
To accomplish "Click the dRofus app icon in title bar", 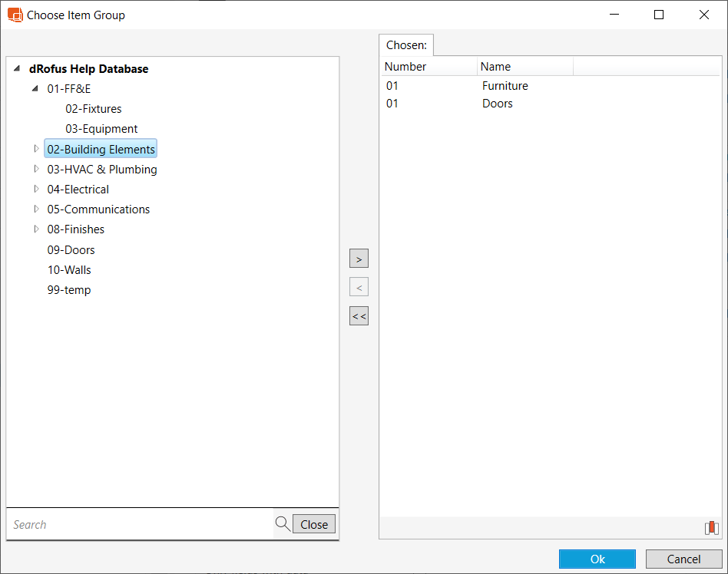I will click(15, 15).
